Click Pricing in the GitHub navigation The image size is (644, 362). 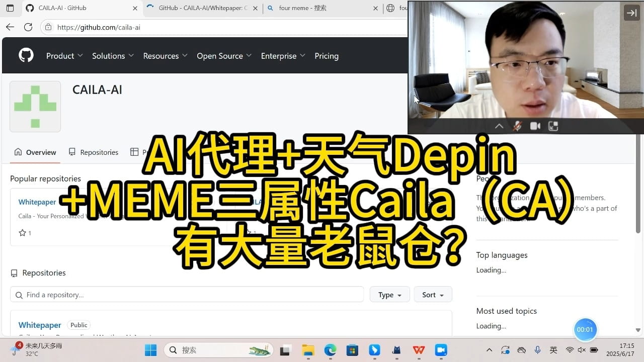[326, 56]
